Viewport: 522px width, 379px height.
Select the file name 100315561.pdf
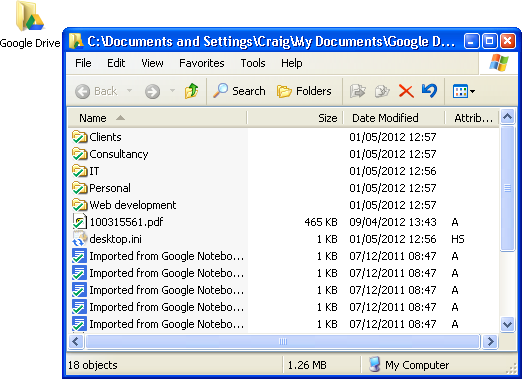126,222
